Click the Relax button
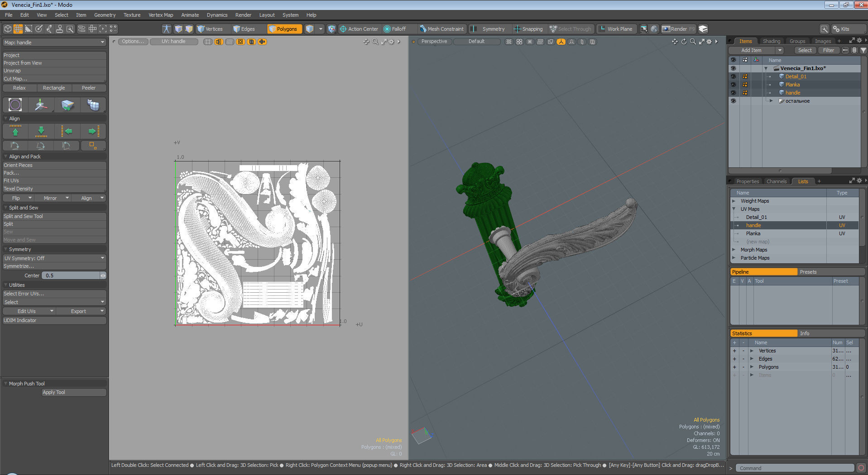The height and width of the screenshot is (475, 868). (x=19, y=88)
